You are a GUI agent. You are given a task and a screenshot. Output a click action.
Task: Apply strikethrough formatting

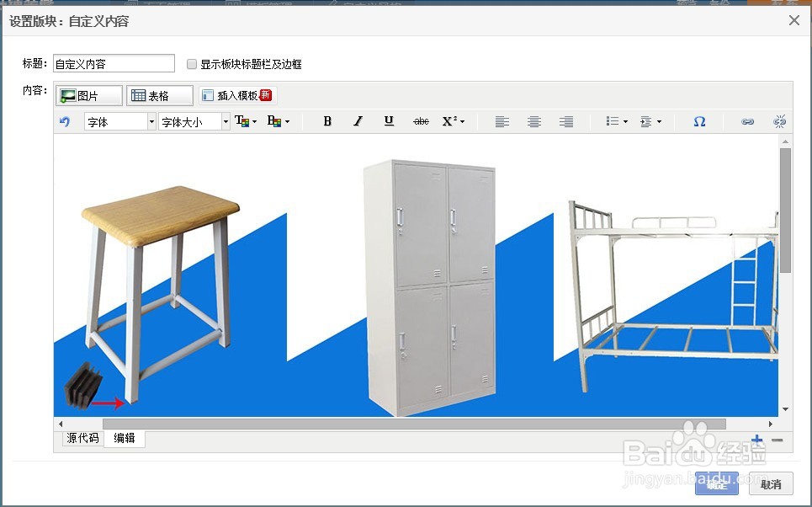(421, 121)
